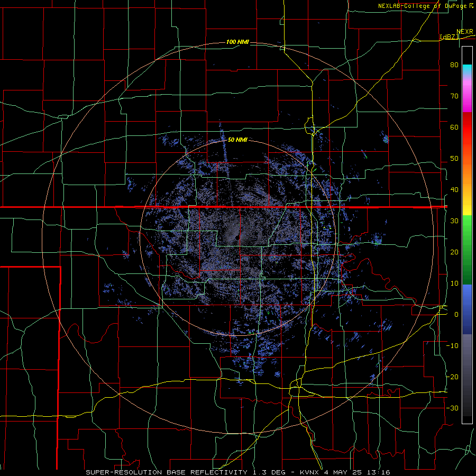
Task: Click the Super-Resolution Base Reflectivity caption text
Action: [x=237, y=472]
